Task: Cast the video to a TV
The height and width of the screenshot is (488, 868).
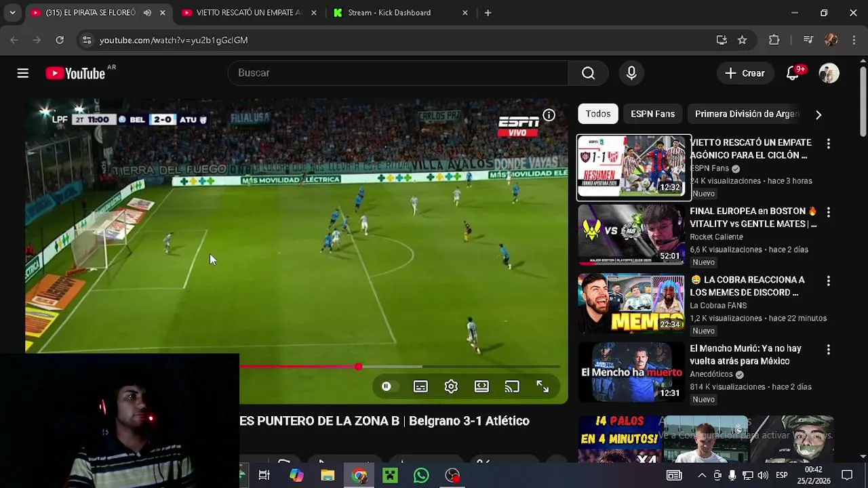Action: point(512,386)
